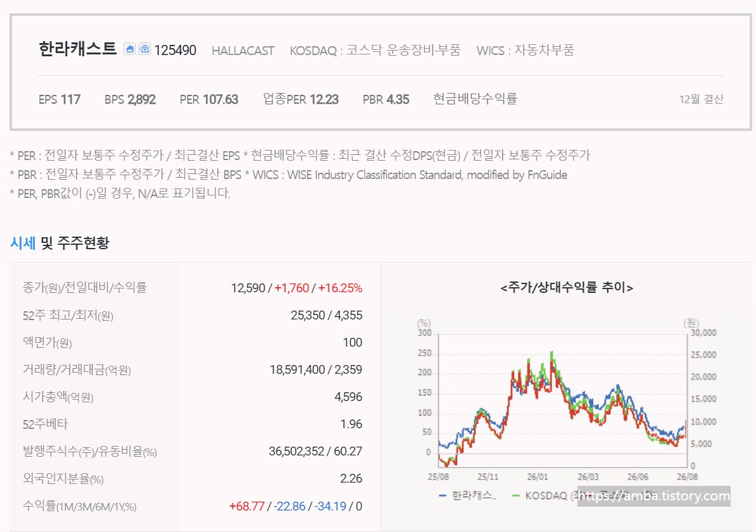This screenshot has height=532, width=756.
Task: Click the 액면가 value 100
Action: [353, 343]
